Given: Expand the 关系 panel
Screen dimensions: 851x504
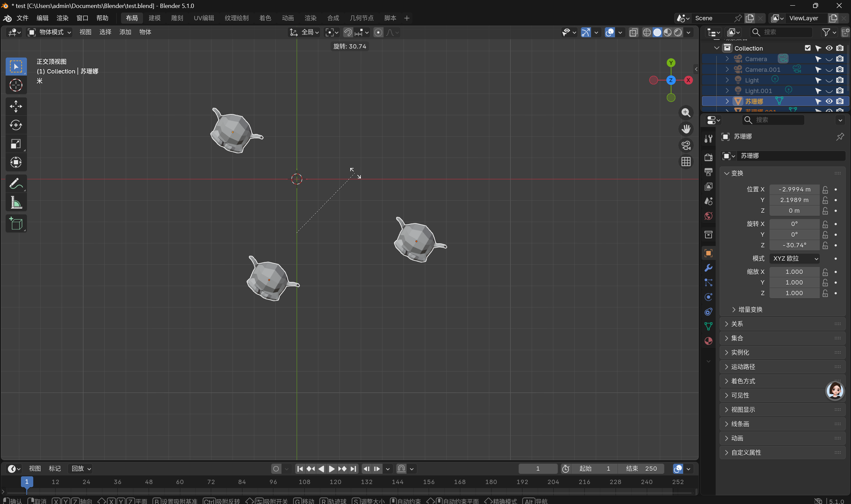Looking at the screenshot, I should coord(737,324).
